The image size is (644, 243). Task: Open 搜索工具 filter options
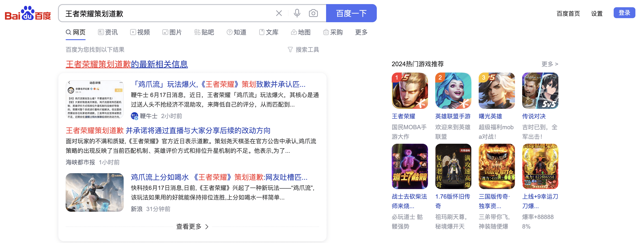[x=303, y=50]
